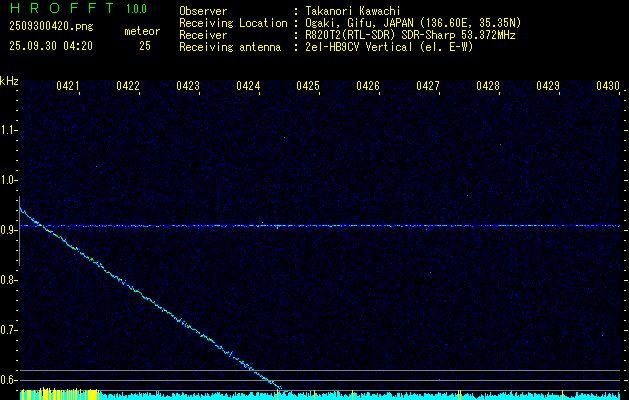Click the 1.0 kHz axis label
Screen dimensions: 629x400
(8, 180)
